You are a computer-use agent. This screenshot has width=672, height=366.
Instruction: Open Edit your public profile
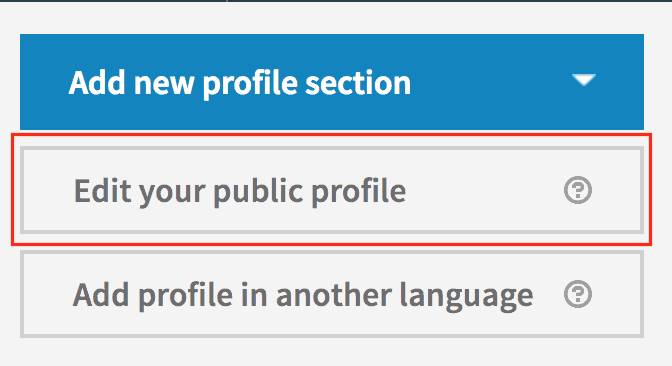click(332, 190)
